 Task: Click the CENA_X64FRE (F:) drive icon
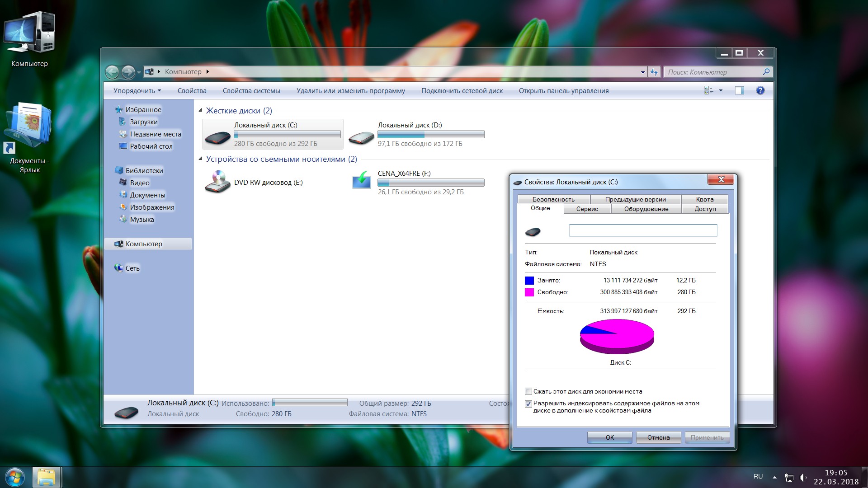[x=361, y=181]
